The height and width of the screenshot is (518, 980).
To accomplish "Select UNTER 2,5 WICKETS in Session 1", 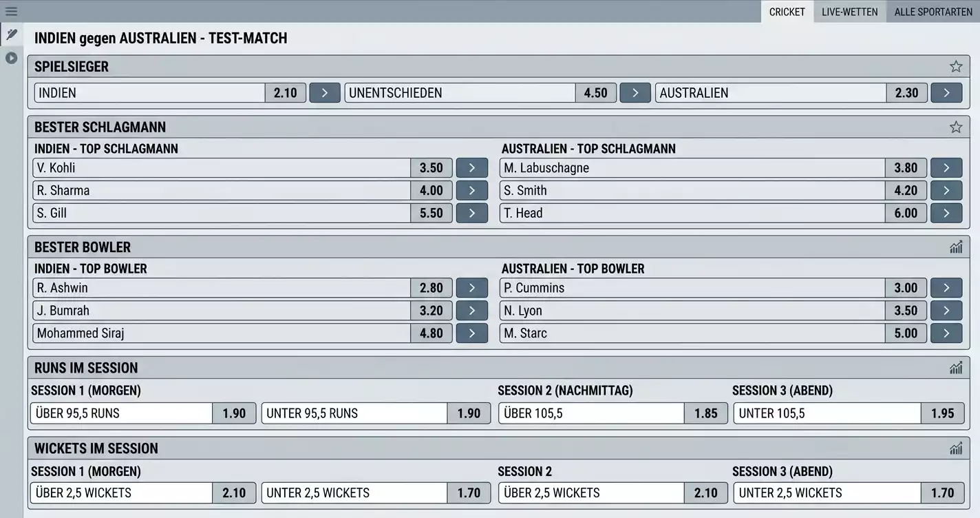I will [x=376, y=493].
